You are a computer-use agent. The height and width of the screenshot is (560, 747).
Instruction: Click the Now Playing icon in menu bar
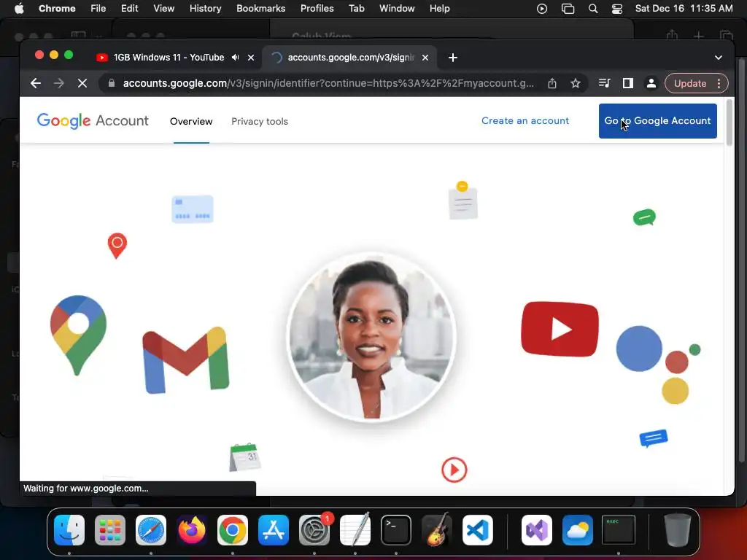[542, 9]
